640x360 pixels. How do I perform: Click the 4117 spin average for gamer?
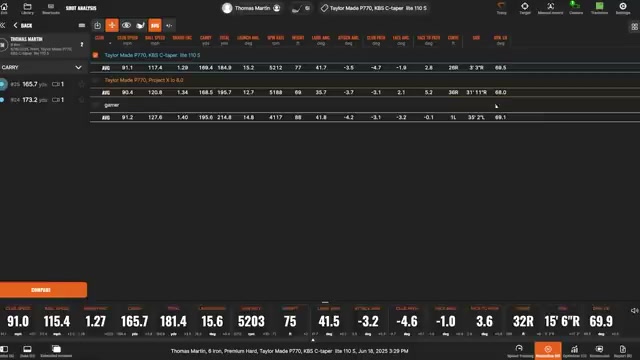point(276,117)
